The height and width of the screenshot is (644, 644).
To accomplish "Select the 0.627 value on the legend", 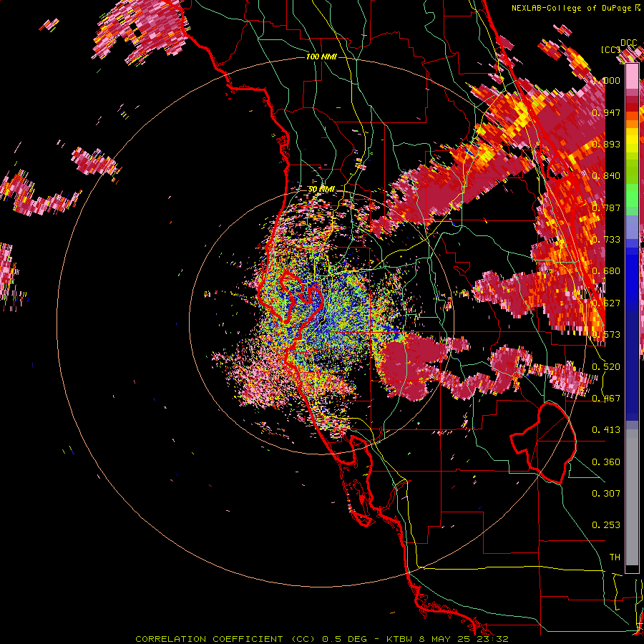I will 606,303.
